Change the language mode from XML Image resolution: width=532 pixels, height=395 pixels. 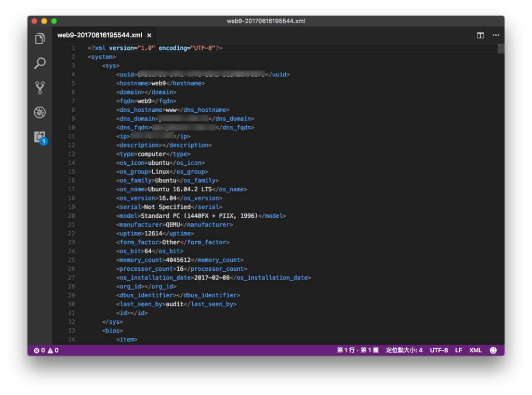(475, 350)
